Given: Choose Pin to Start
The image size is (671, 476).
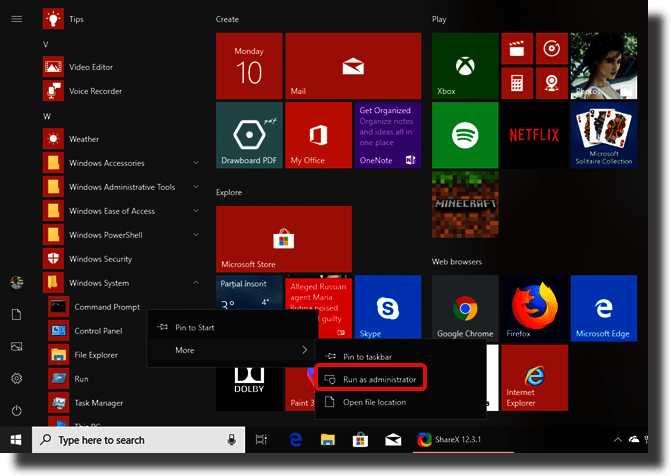Looking at the screenshot, I should 233,327.
